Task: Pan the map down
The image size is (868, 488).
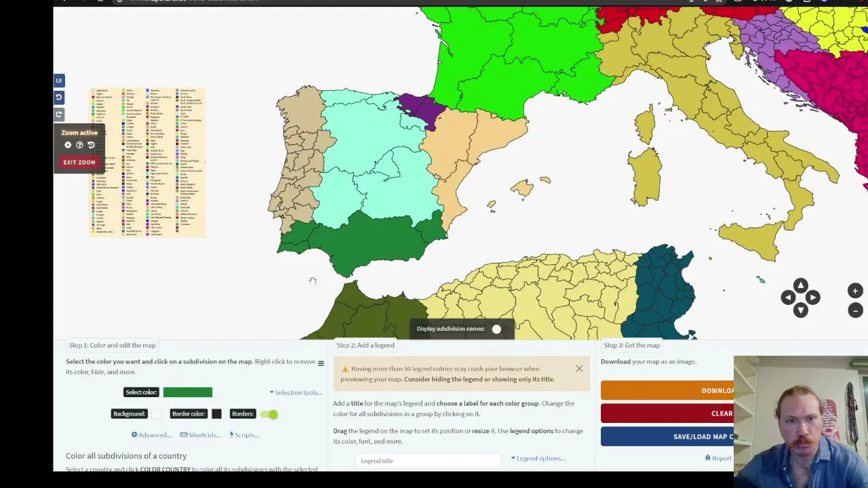Action: 801,310
